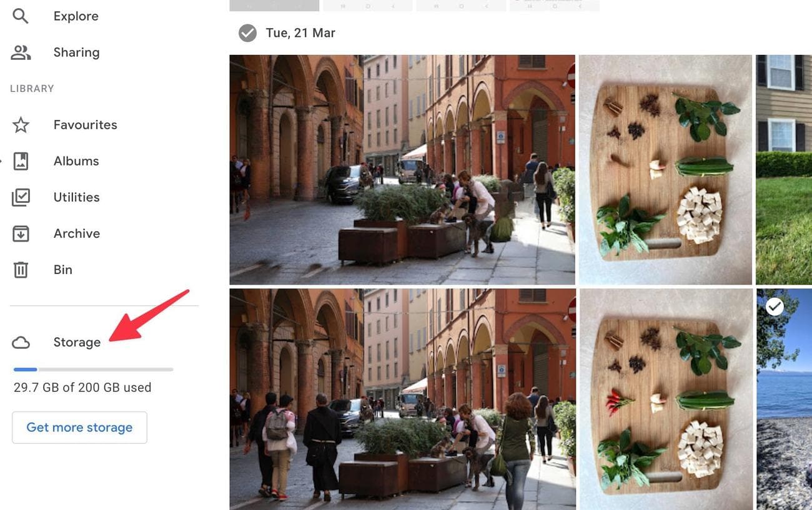
Task: Select the Favourites star icon
Action: click(21, 125)
